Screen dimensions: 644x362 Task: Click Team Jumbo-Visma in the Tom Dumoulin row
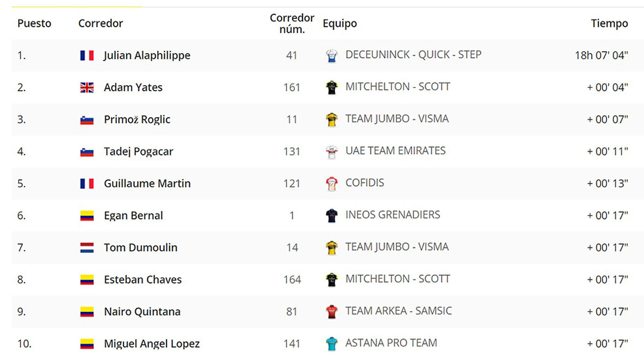pos(397,247)
